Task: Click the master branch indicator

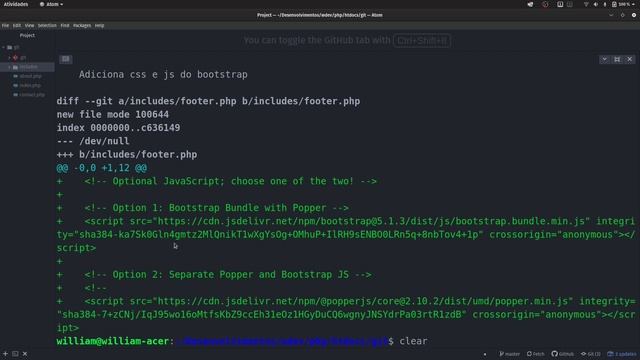Action: click(509, 354)
